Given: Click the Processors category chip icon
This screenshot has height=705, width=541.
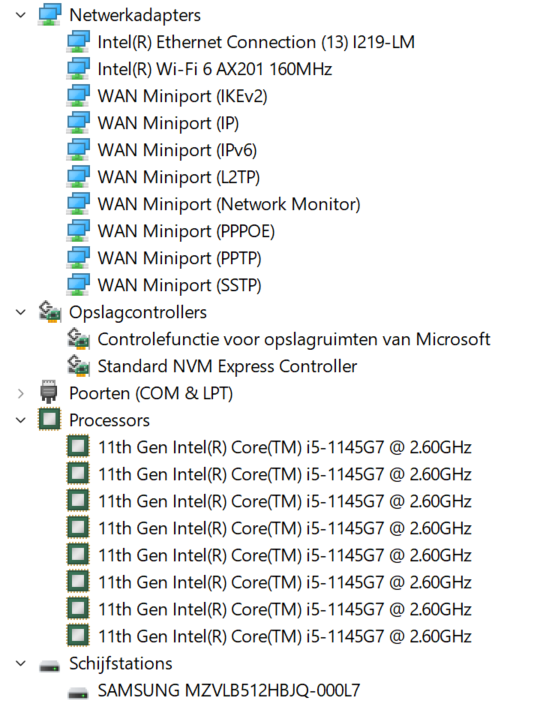Looking at the screenshot, I should pos(49,419).
